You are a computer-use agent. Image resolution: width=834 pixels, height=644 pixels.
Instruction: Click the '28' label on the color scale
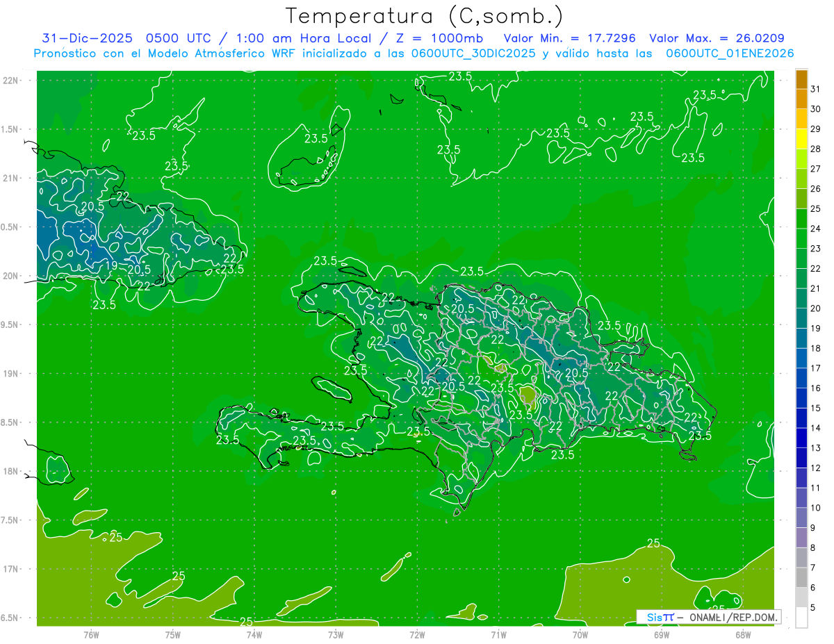[816, 149]
